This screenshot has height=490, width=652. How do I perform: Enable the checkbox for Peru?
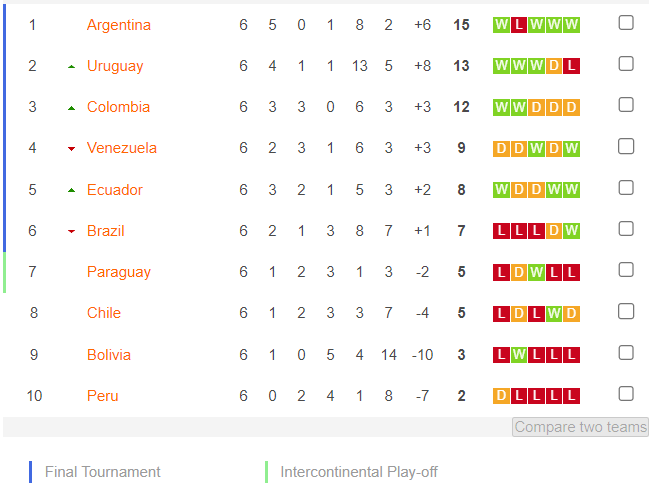626,393
